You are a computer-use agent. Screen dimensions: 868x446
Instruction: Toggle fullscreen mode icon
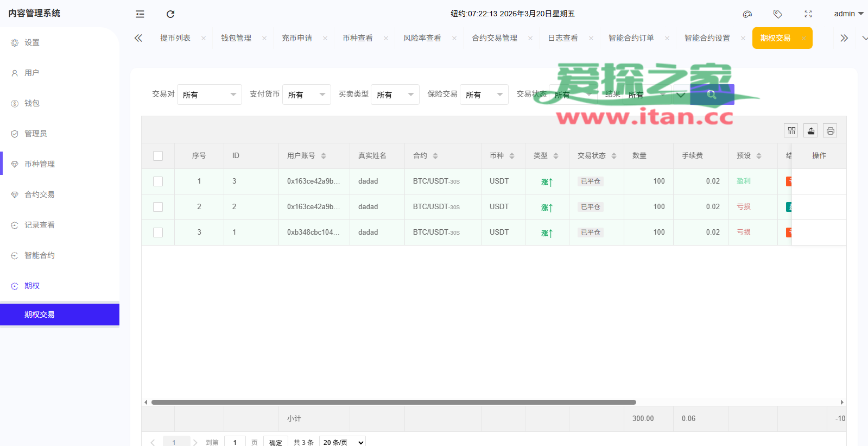click(x=808, y=14)
